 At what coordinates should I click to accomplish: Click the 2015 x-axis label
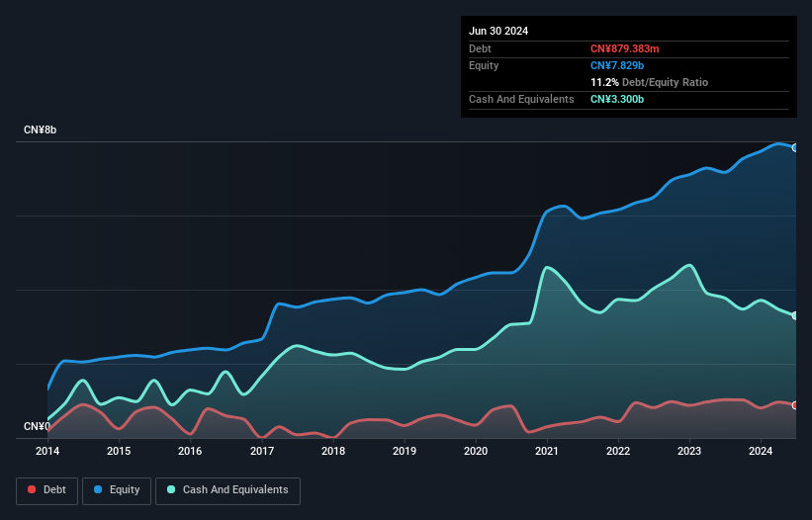pyautogui.click(x=119, y=451)
